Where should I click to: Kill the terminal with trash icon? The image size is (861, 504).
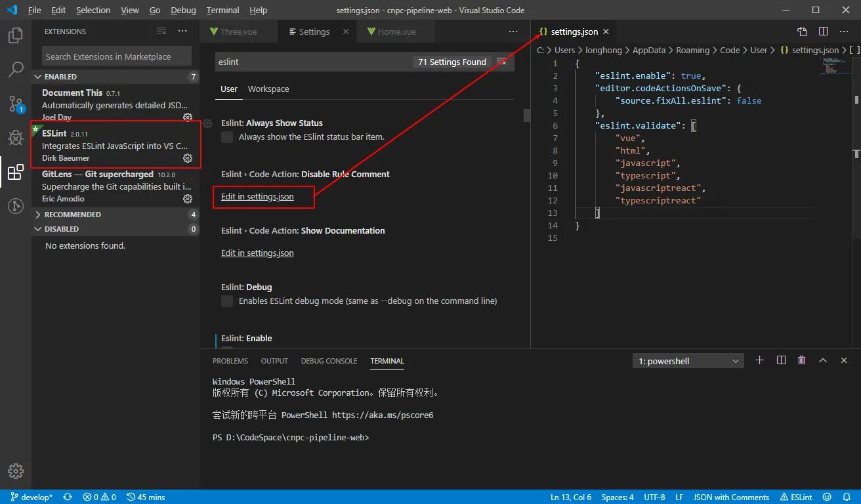[801, 360]
